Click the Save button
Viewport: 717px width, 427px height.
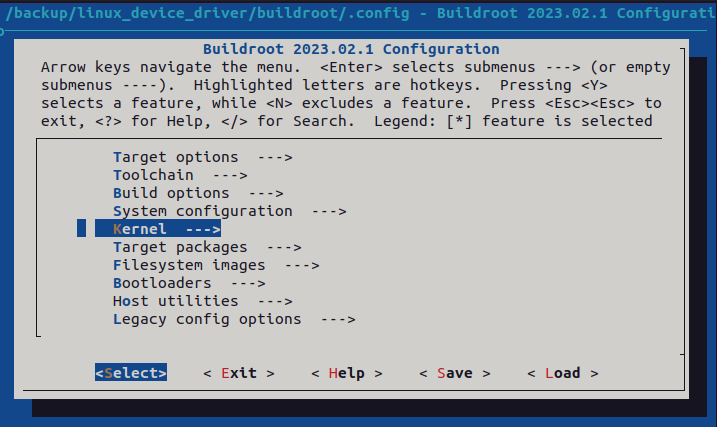pyautogui.click(x=455, y=373)
